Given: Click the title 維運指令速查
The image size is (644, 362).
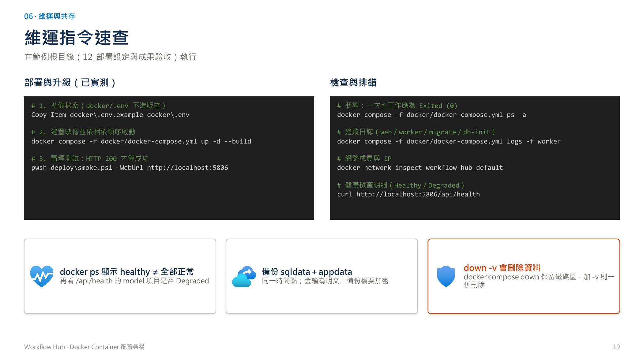Looking at the screenshot, I should coord(77,37).
